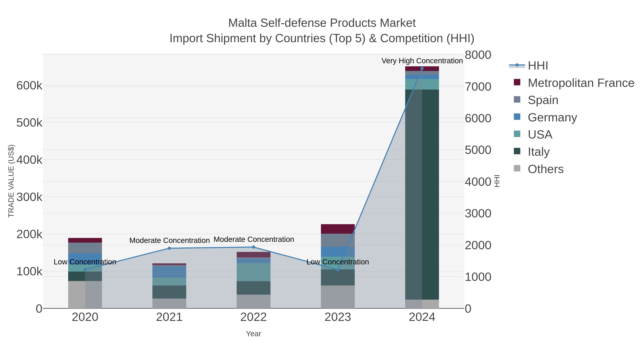Click the USA segment of 2024 bar
The image size is (644, 362).
(x=422, y=84)
